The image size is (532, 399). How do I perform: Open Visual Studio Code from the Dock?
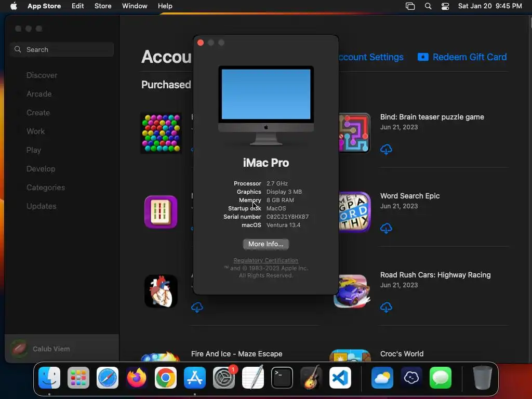click(x=340, y=378)
